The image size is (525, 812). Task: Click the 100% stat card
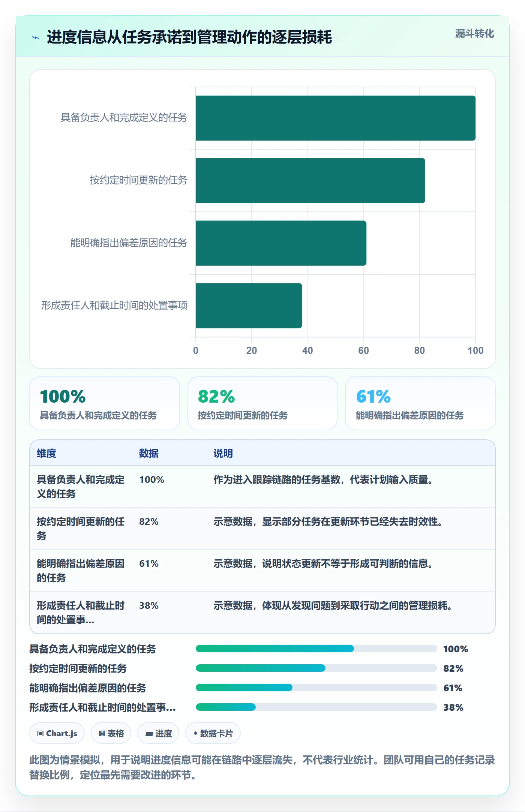pyautogui.click(x=105, y=403)
